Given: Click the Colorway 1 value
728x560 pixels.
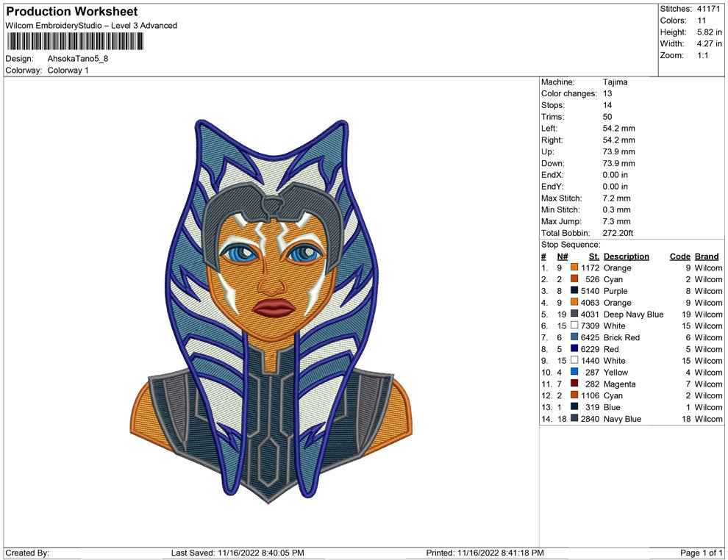Looking at the screenshot, I should click(68, 71).
